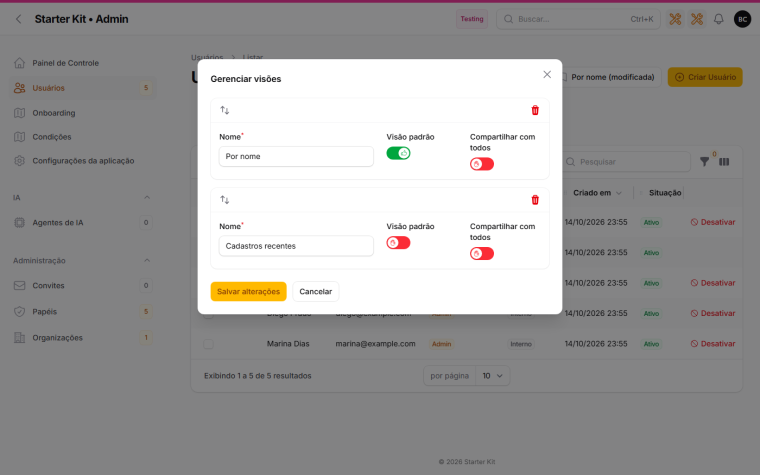
Task: Click the Painel de Controle home icon
Action: coord(19,63)
